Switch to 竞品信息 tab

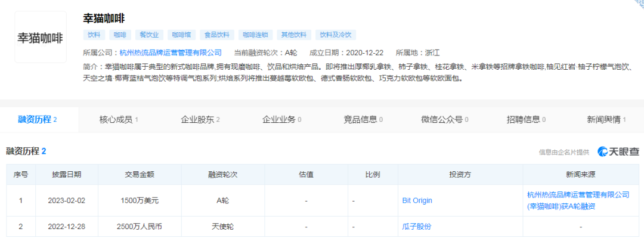364,120
